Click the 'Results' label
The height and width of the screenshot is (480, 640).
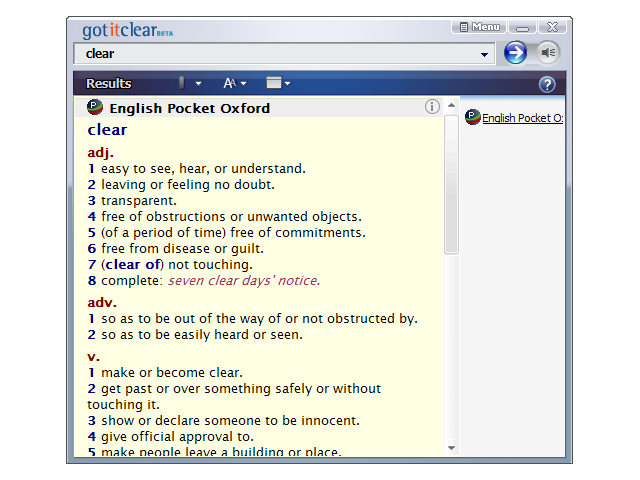(109, 83)
